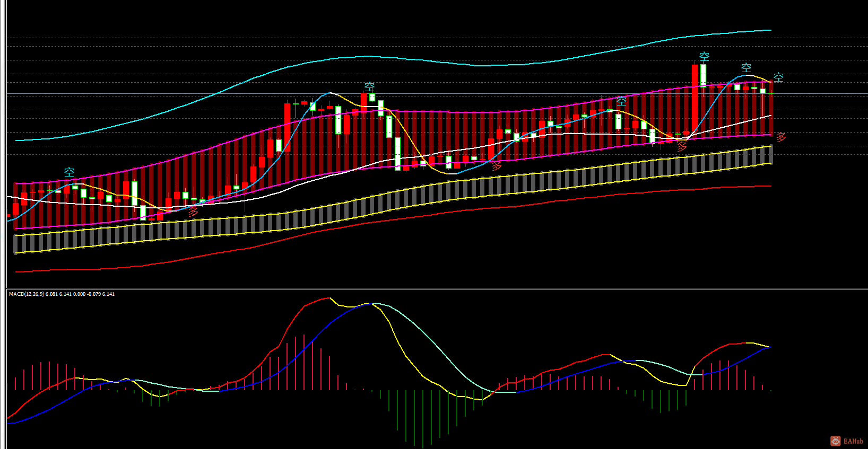Screen dimensions: 868x449
Task: Select the leftmost cyan 空 signal label
Action: pyautogui.click(x=70, y=172)
